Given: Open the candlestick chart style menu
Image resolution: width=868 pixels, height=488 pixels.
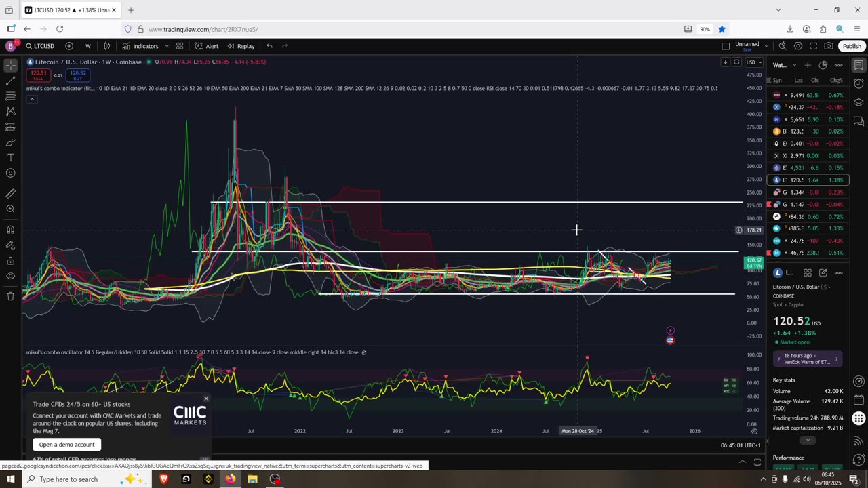Looking at the screenshot, I should pos(107,46).
